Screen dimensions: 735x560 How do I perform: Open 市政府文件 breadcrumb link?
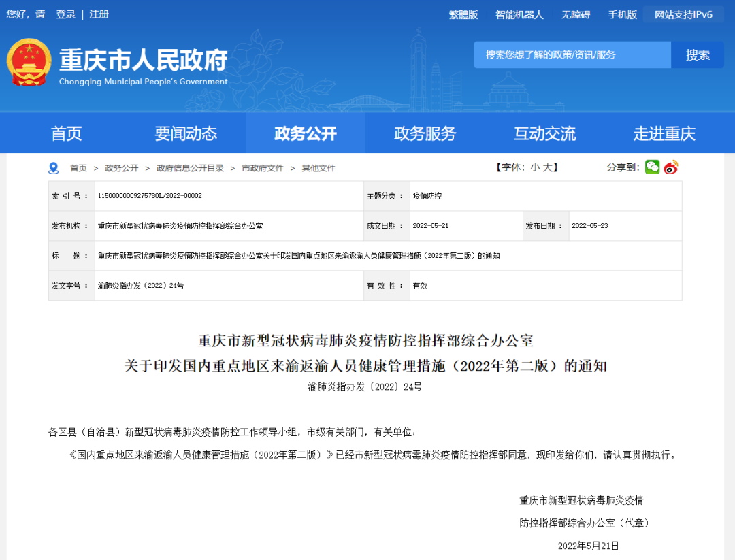tap(263, 168)
